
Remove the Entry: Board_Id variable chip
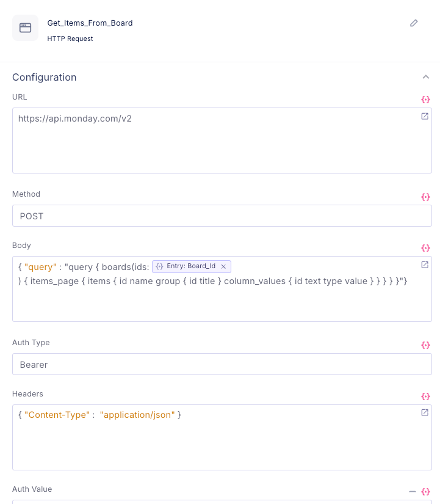[223, 266]
